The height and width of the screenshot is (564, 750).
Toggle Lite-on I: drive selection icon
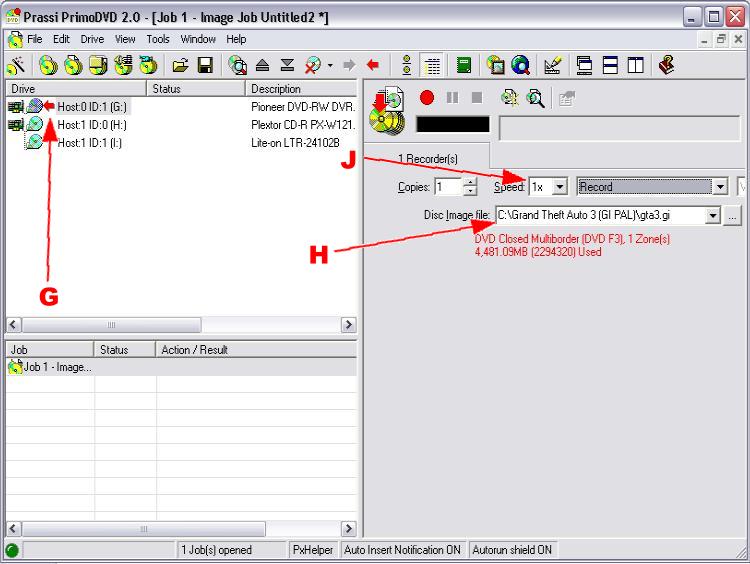pos(34,142)
